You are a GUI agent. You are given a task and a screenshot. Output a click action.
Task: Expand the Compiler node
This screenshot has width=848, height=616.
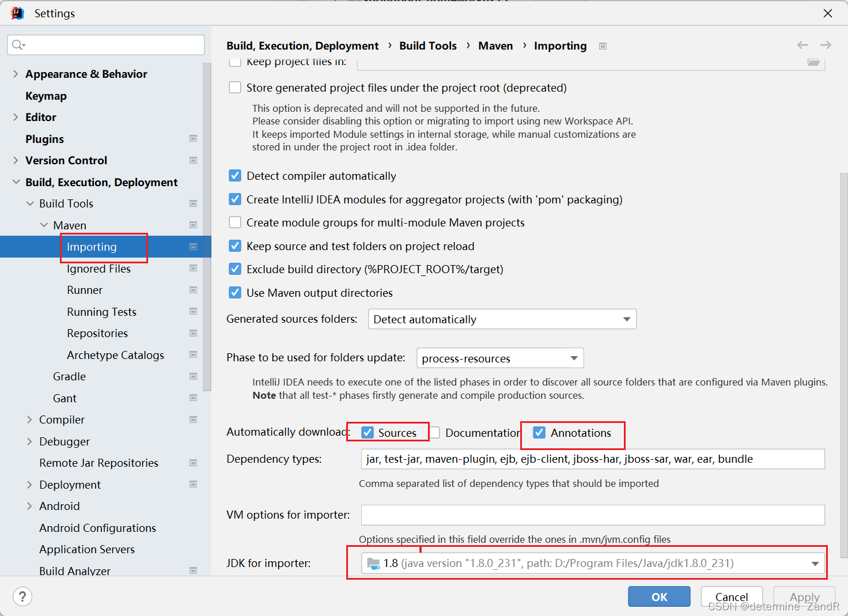pyautogui.click(x=29, y=420)
